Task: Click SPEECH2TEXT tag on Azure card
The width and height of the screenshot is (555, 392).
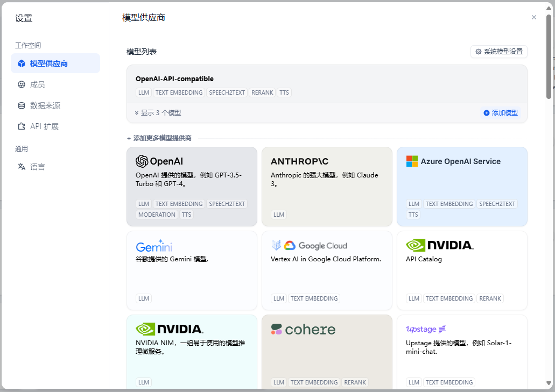Action: click(x=497, y=204)
